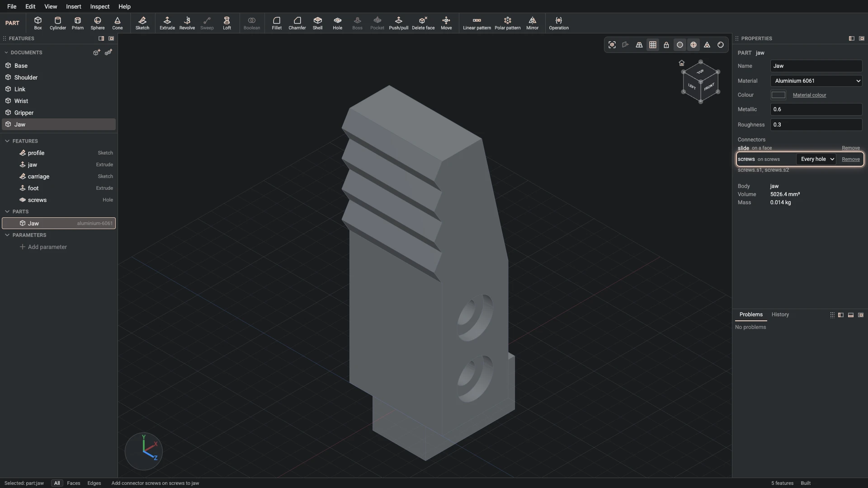Image resolution: width=868 pixels, height=488 pixels.
Task: Select the Revolve tool
Action: (x=187, y=23)
